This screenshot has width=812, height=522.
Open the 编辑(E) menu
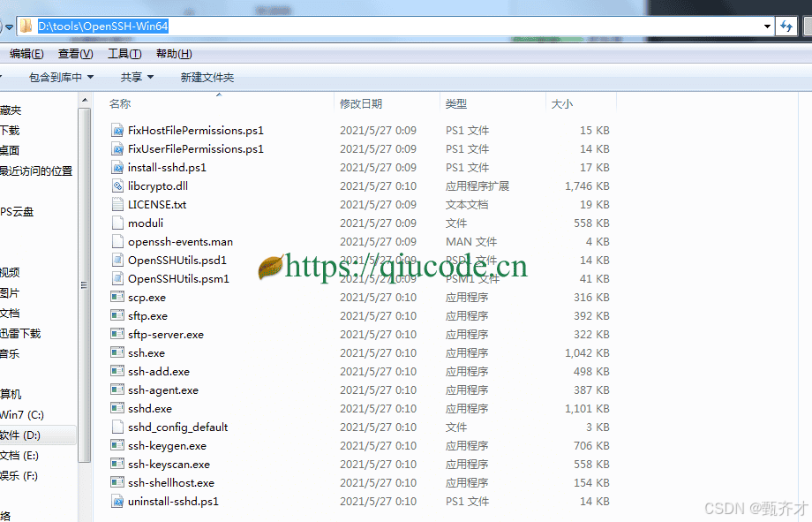26,53
